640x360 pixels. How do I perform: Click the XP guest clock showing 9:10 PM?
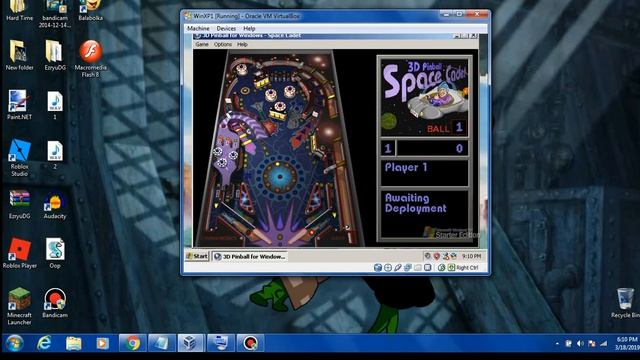pos(471,256)
